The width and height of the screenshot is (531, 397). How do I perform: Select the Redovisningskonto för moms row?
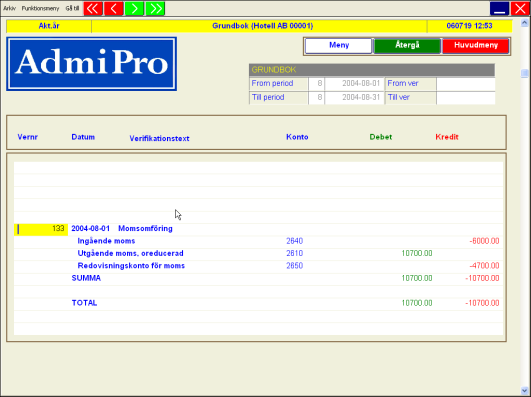258,266
